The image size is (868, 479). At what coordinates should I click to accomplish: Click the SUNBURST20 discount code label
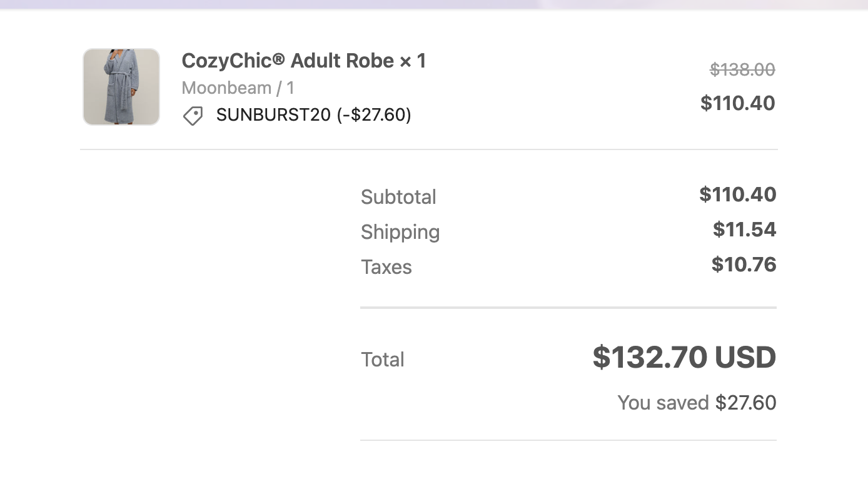(273, 115)
